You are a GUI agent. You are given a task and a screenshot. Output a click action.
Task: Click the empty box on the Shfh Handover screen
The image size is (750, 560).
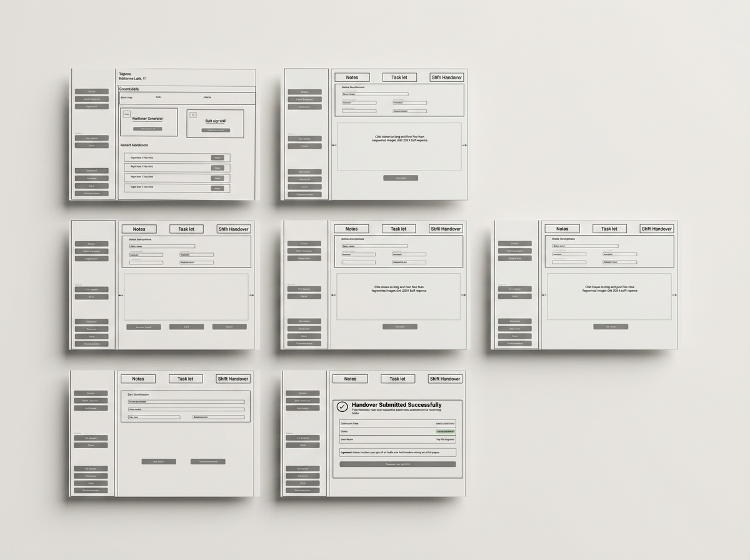pos(186,297)
